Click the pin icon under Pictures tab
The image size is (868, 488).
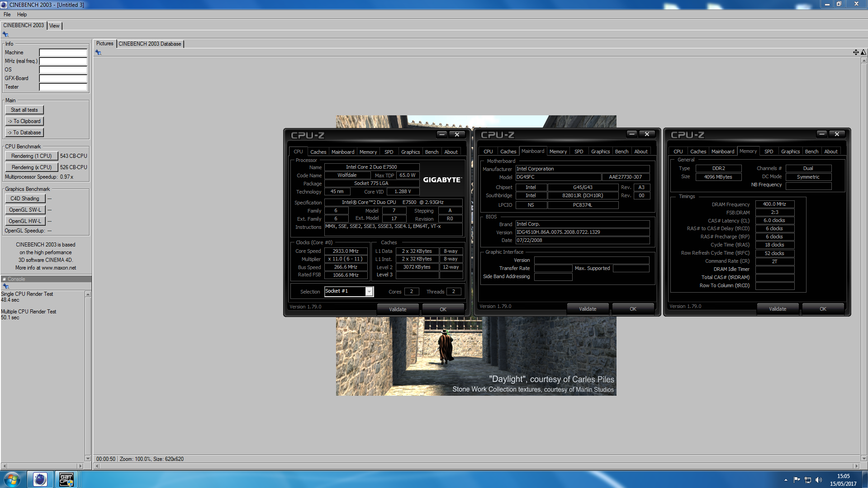pos(98,52)
